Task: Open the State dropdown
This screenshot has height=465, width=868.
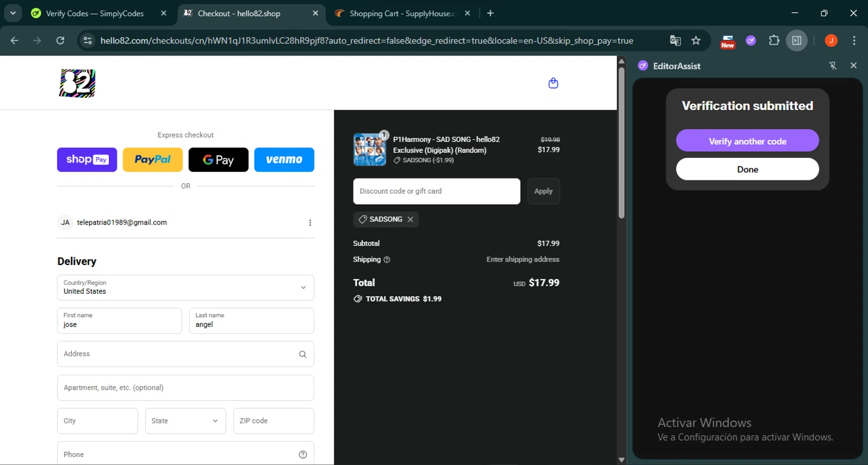Action: point(185,421)
